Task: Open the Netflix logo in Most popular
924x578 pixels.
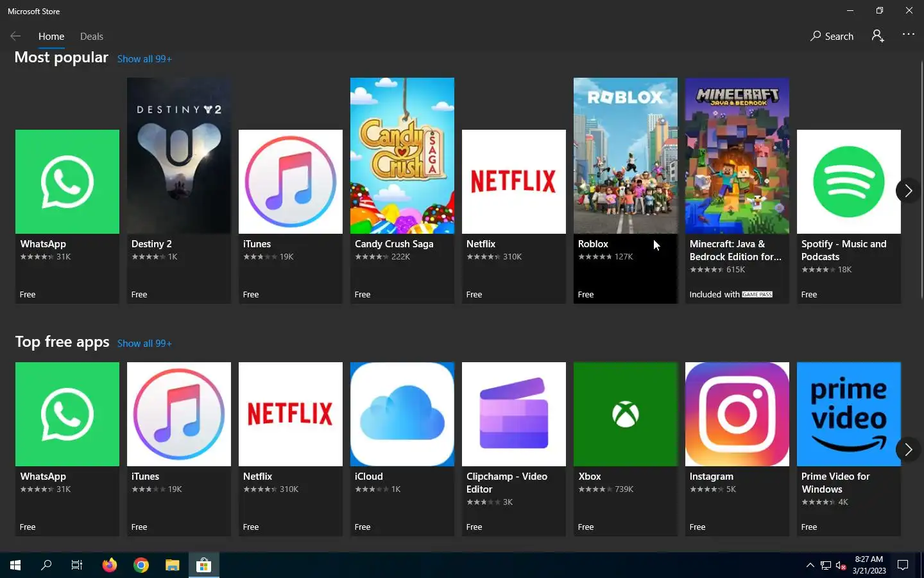Action: pyautogui.click(x=514, y=182)
